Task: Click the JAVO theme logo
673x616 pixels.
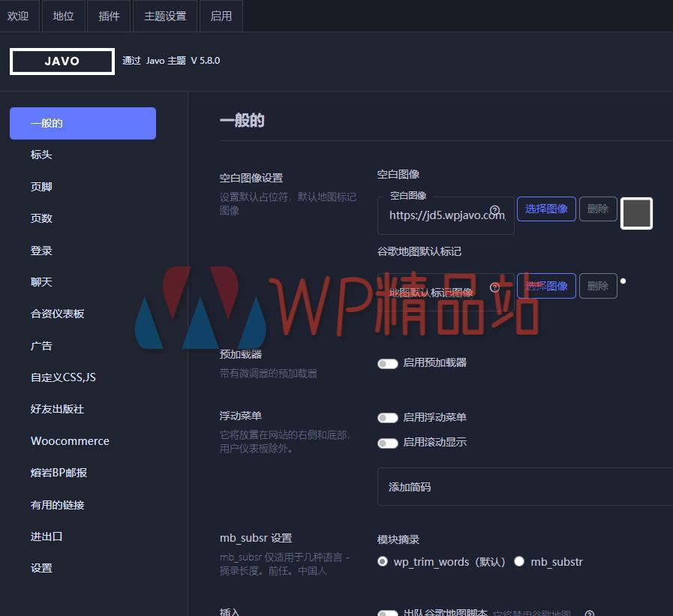Action: click(62, 61)
